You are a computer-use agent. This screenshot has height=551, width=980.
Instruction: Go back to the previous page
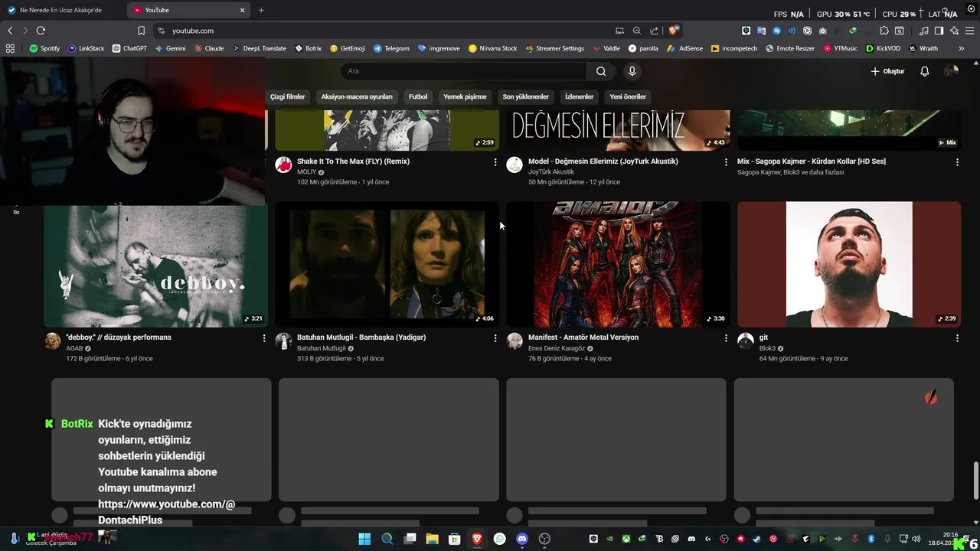10,31
